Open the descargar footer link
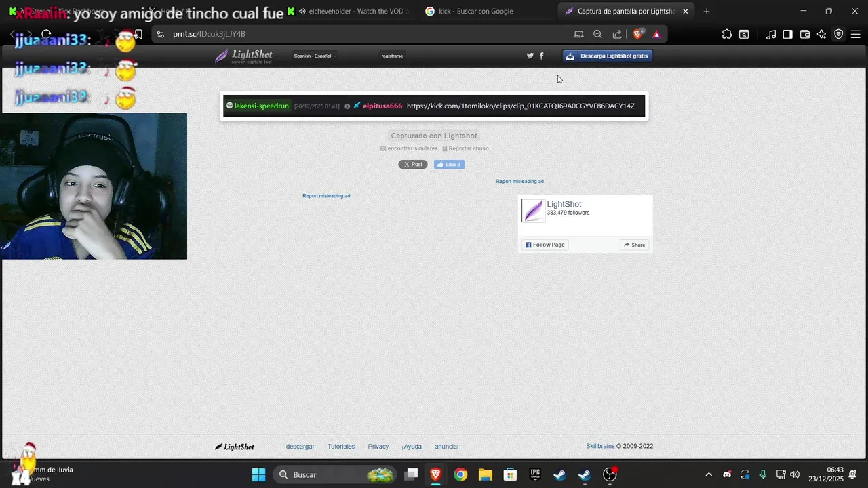 pyautogui.click(x=300, y=446)
